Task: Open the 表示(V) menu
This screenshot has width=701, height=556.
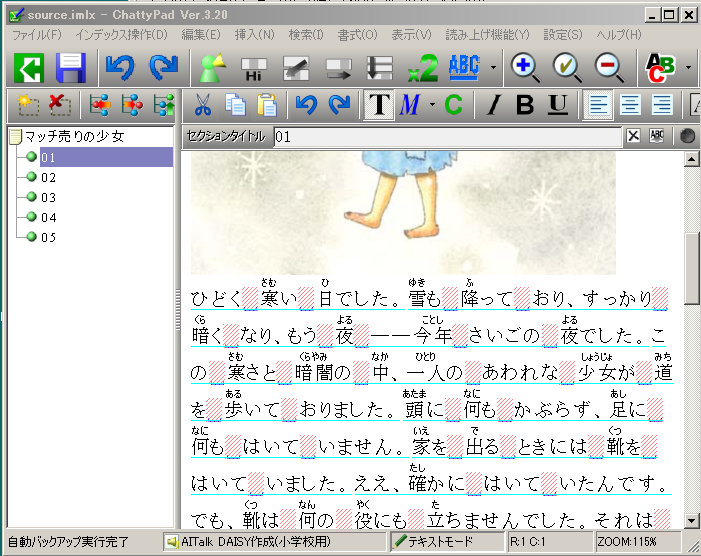Action: click(411, 35)
